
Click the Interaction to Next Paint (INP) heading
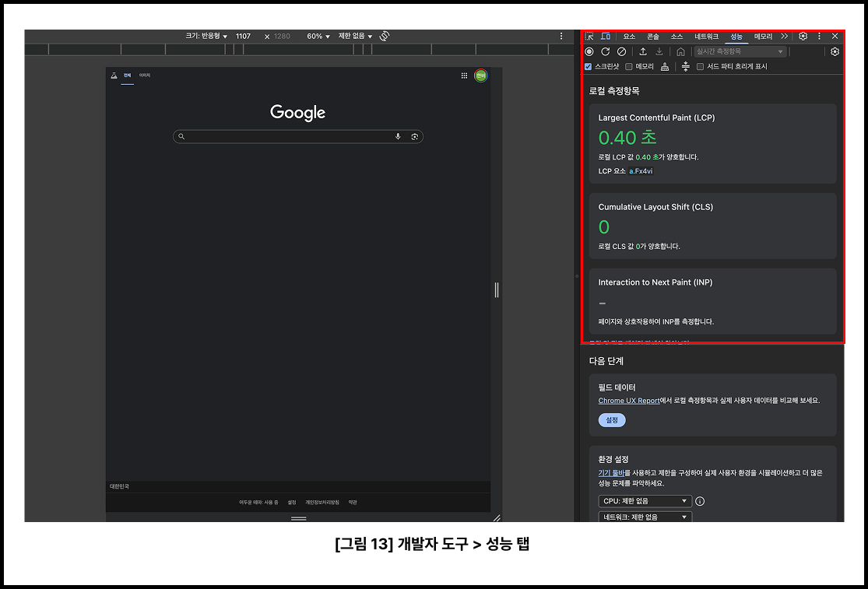tap(655, 282)
